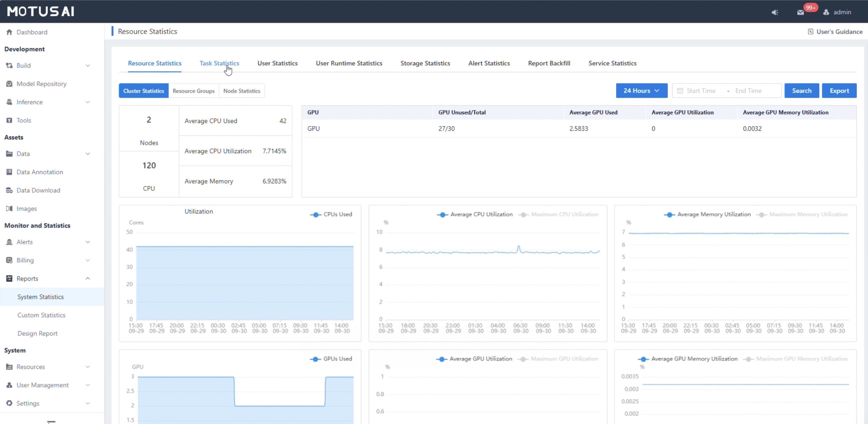
Task: Click the Dashboard home icon
Action: [x=9, y=32]
